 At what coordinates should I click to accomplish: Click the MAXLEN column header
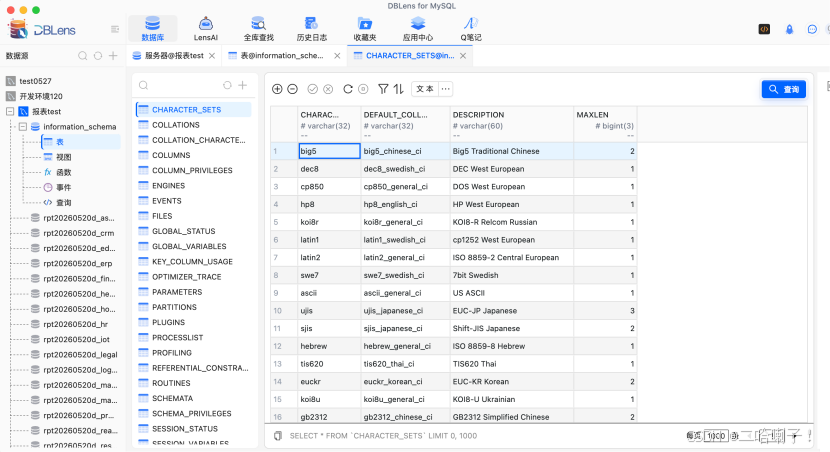pyautogui.click(x=605, y=124)
